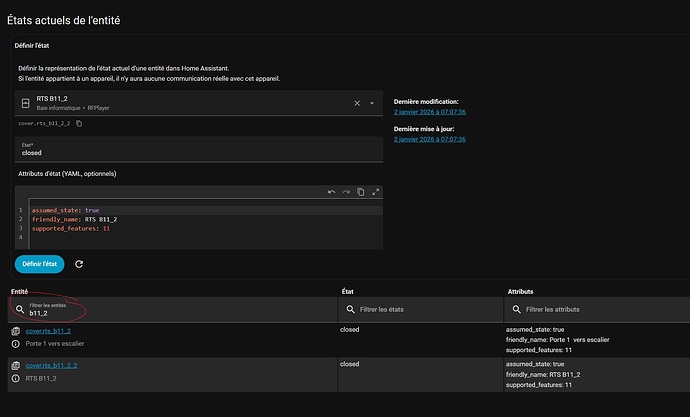Open the Dernière mise à jour timestamp link
The width and height of the screenshot is (690, 417).
click(429, 140)
